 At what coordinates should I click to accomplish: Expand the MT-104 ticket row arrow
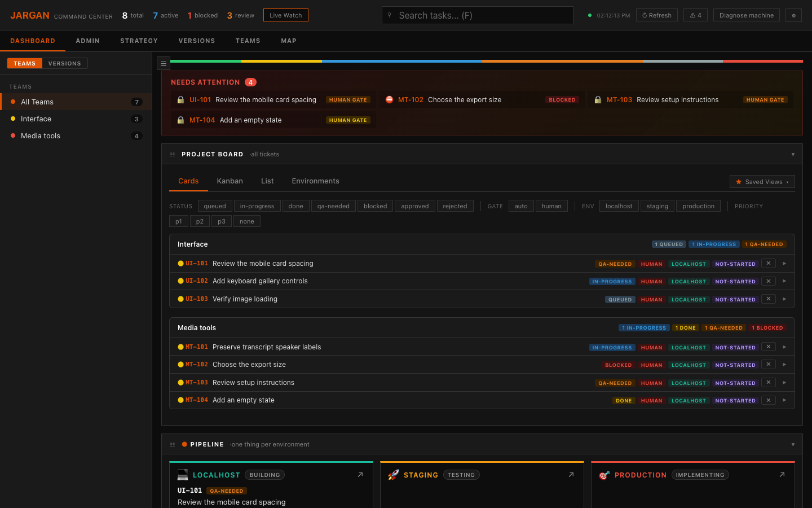click(784, 400)
